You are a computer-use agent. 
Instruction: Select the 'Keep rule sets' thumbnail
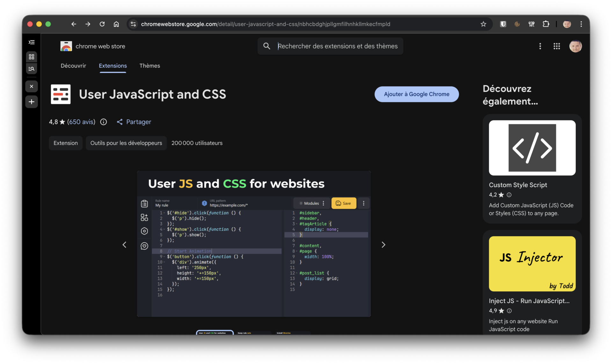click(253, 333)
